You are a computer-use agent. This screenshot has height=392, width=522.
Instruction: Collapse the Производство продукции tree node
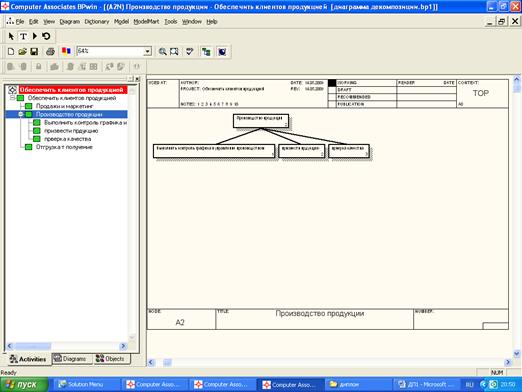[21, 114]
